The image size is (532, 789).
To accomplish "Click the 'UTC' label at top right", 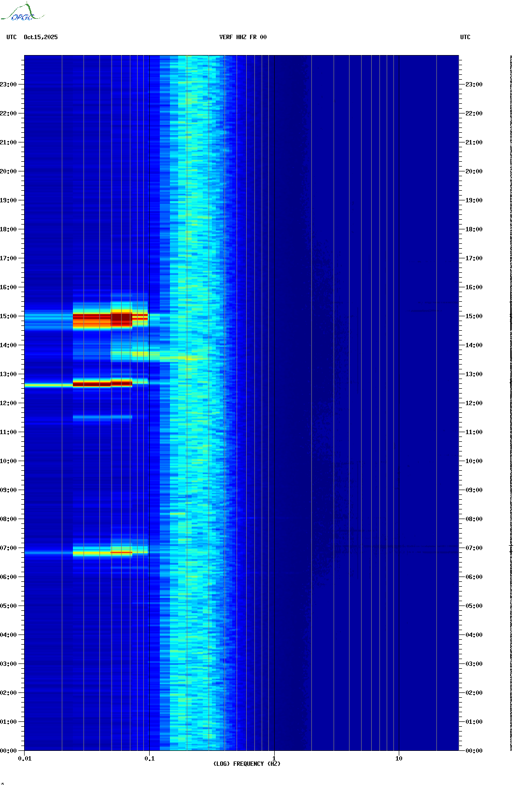I will 465,37.
